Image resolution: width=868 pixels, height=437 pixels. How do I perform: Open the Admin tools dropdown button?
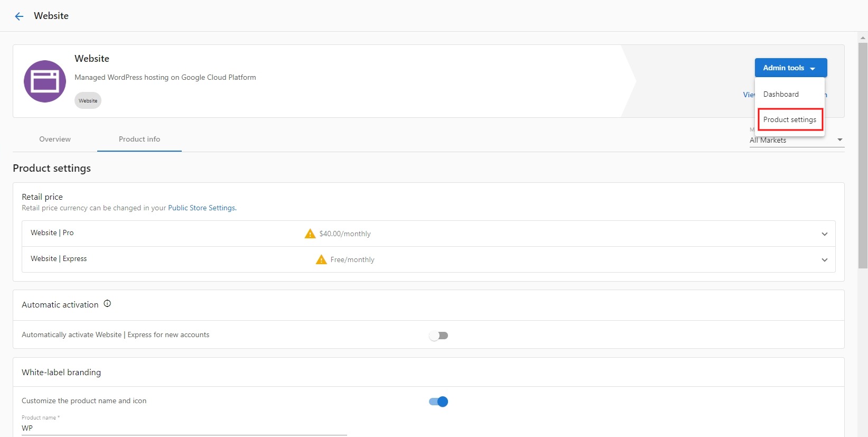coord(790,68)
